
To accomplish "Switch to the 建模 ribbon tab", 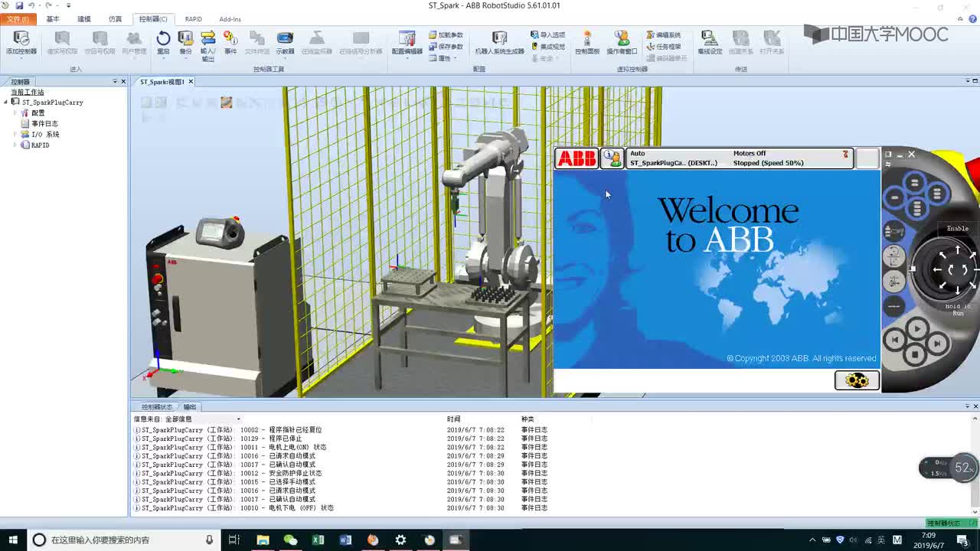I will pyautogui.click(x=84, y=19).
